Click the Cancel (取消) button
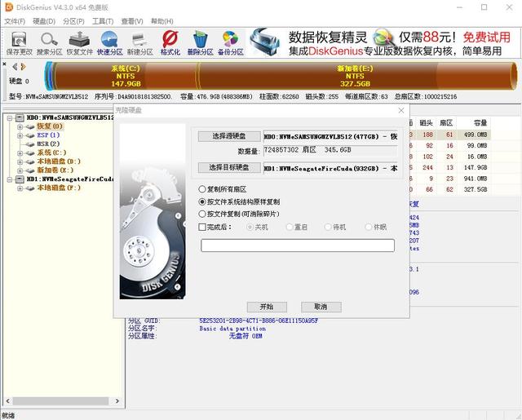The image size is (522, 420). pyautogui.click(x=321, y=307)
